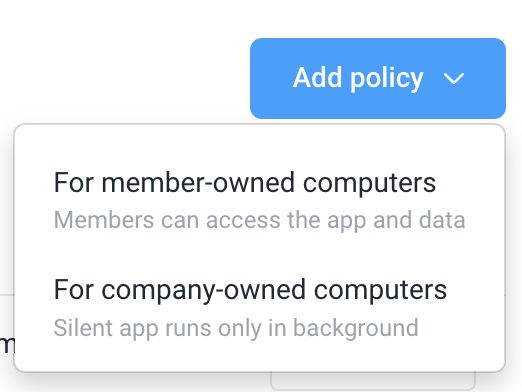Click the word 'computers' in the second option
The width and height of the screenshot is (522, 392).
[x=380, y=291]
